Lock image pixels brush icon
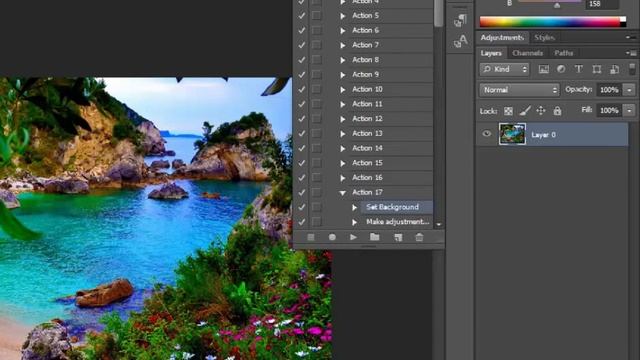 [525, 111]
